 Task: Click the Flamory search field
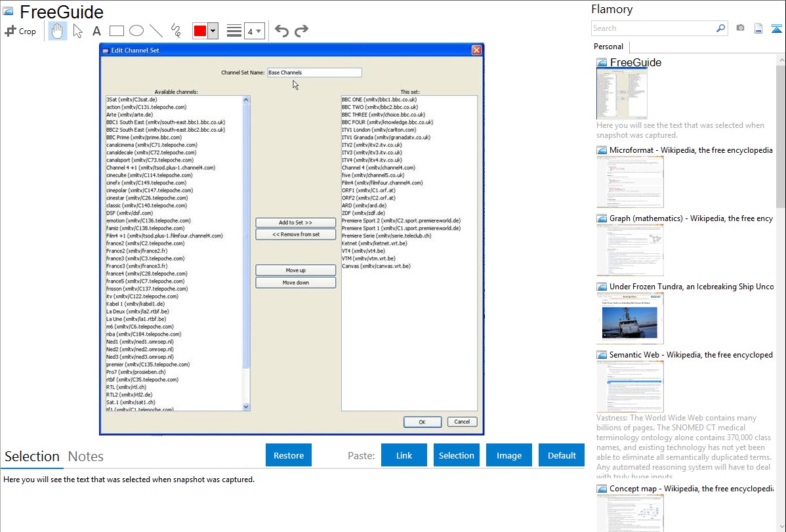tap(653, 28)
